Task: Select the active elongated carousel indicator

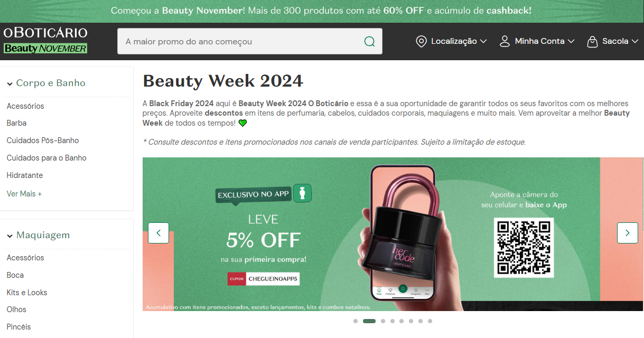Action: [369, 321]
